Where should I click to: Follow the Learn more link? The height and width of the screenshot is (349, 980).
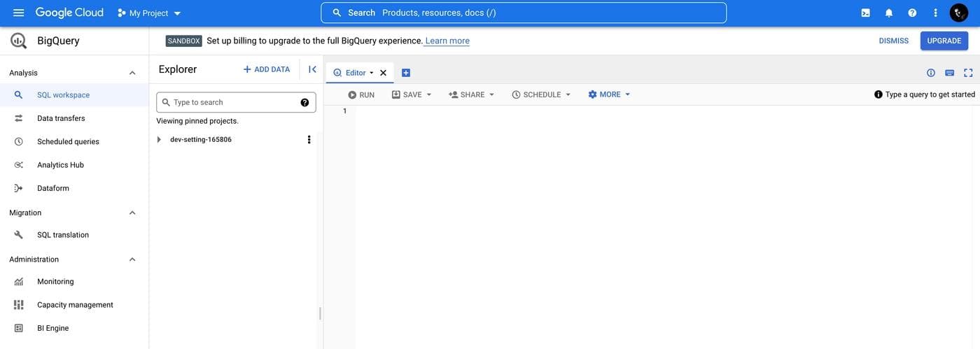coord(447,41)
